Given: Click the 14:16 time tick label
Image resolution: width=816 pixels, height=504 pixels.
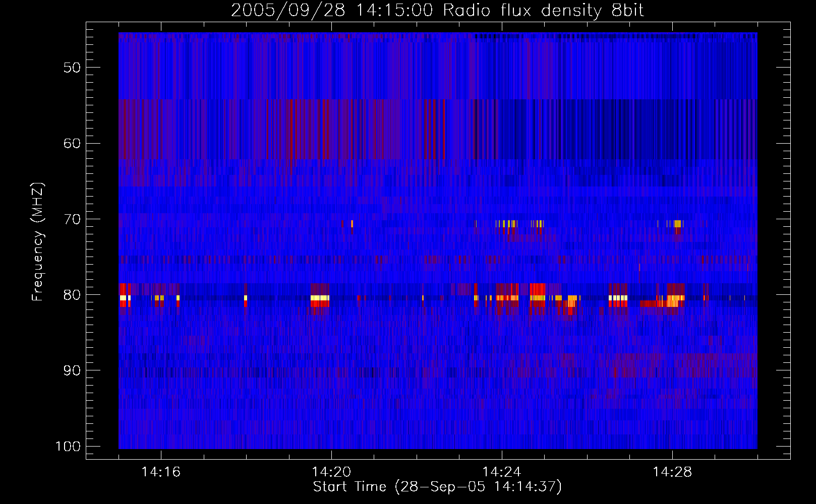Looking at the screenshot, I should click(x=161, y=472).
